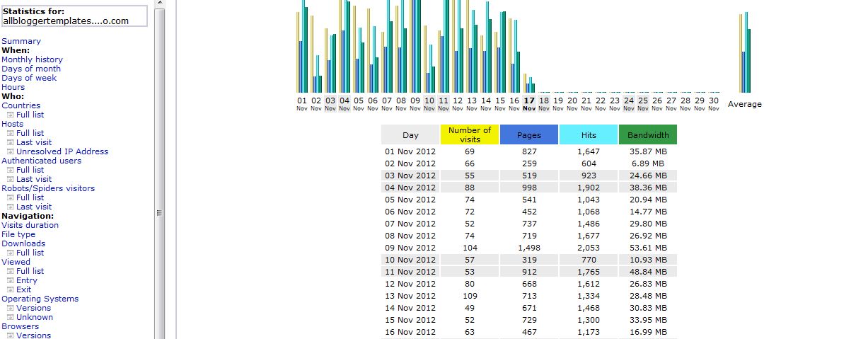Click the 01 Nov label under chart
Viewport: 868px width, 339px height.
point(302,104)
